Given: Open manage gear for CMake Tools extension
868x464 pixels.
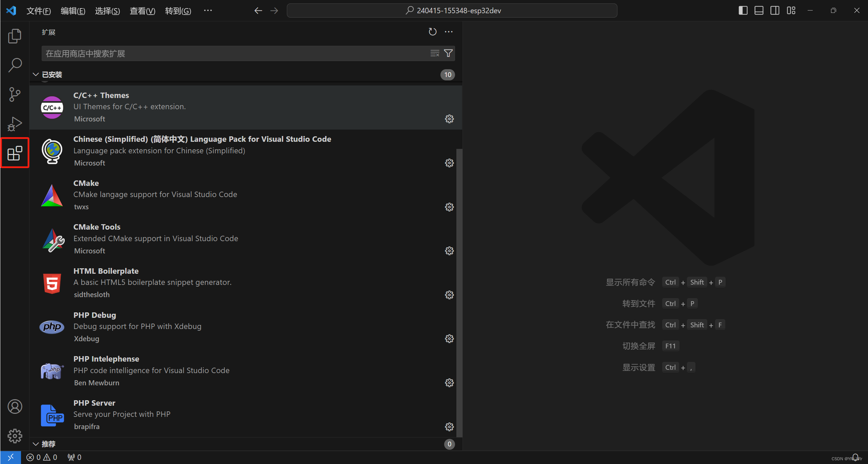Looking at the screenshot, I should pos(449,251).
